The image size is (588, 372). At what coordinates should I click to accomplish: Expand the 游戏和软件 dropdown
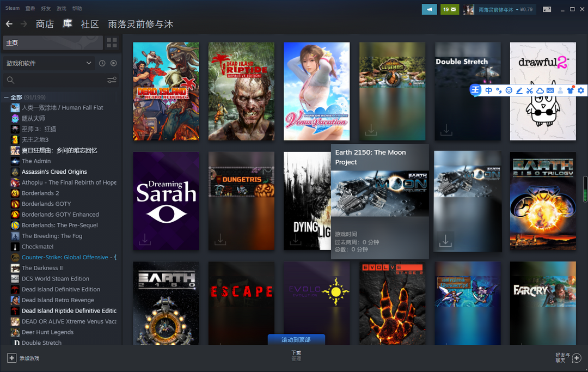(x=49, y=63)
